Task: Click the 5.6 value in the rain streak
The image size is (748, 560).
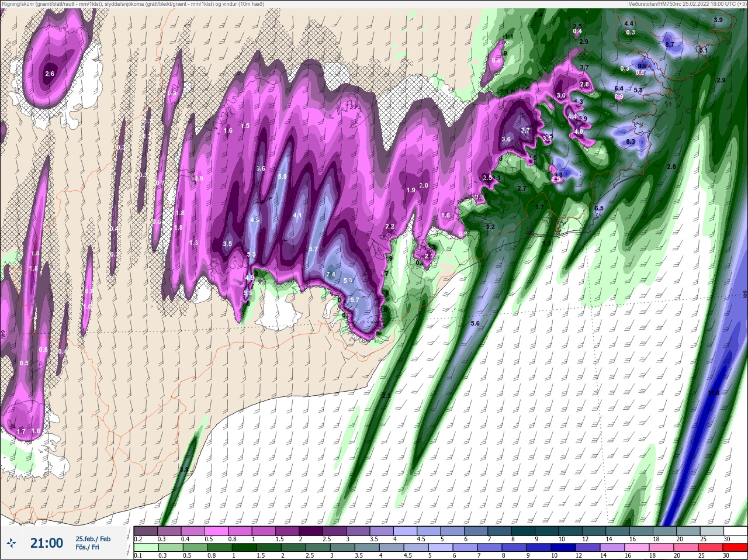Action: tap(475, 323)
